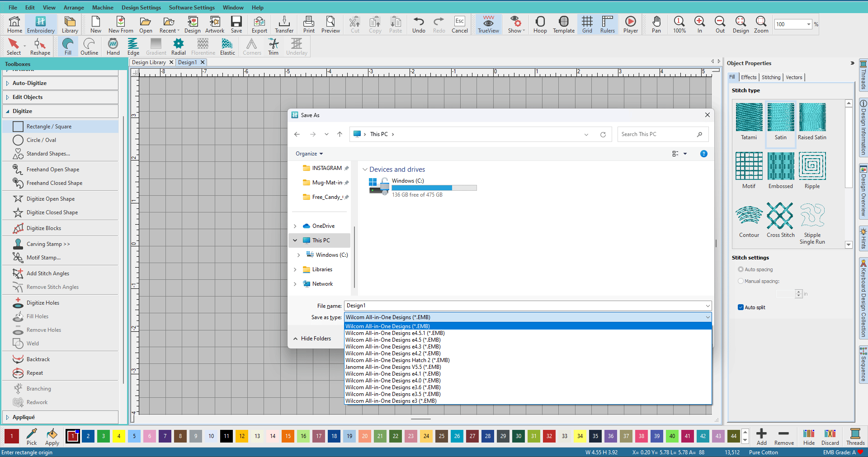Click the Remove color button
The width and height of the screenshot is (868, 457).
click(784, 437)
